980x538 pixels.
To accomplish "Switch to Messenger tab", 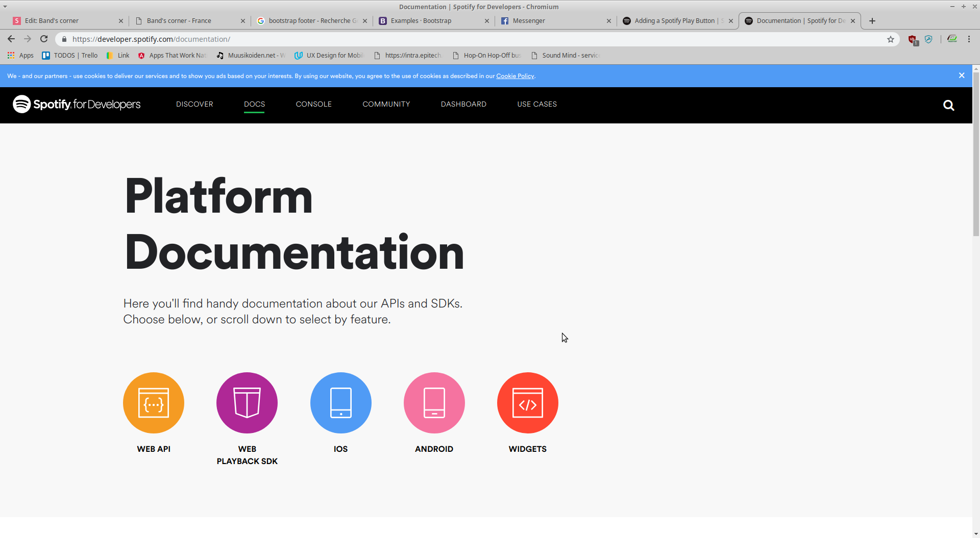I will click(x=555, y=21).
